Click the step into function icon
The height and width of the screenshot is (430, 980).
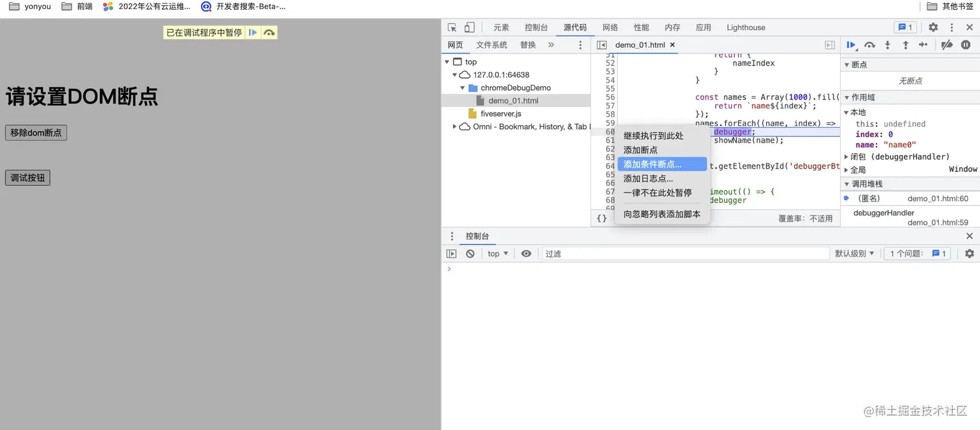point(888,45)
